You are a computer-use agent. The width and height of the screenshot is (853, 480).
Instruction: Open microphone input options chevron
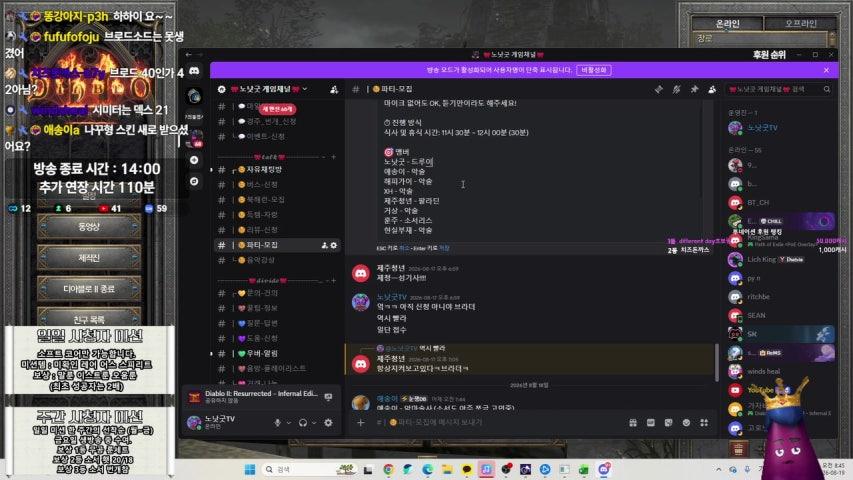click(x=288, y=423)
